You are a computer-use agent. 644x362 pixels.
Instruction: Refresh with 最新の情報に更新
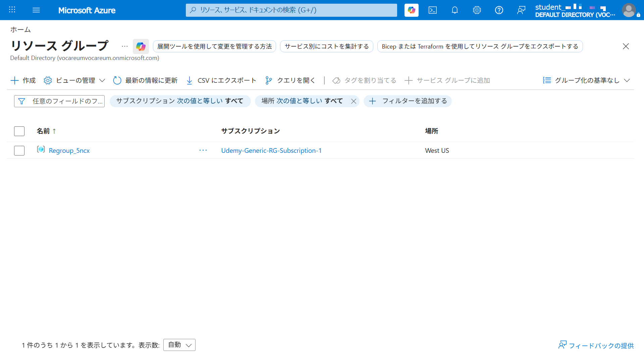[x=145, y=80]
